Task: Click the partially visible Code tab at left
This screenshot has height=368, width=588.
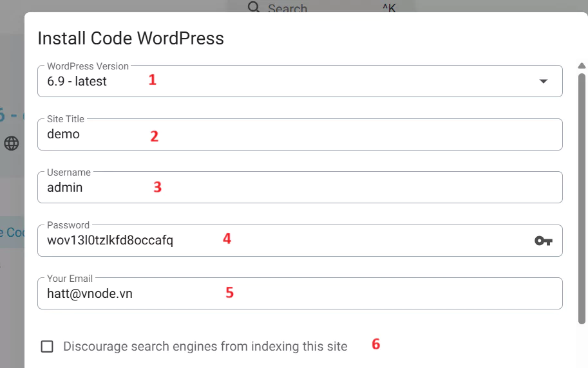Action: pyautogui.click(x=12, y=232)
